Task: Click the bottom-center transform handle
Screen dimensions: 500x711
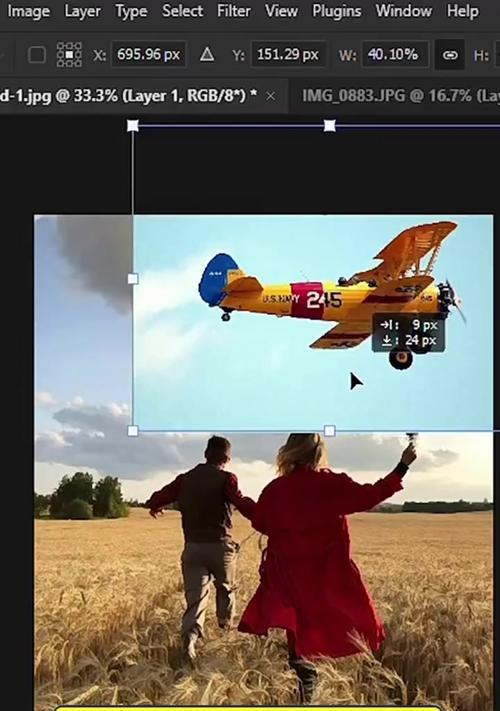Action: 330,431
